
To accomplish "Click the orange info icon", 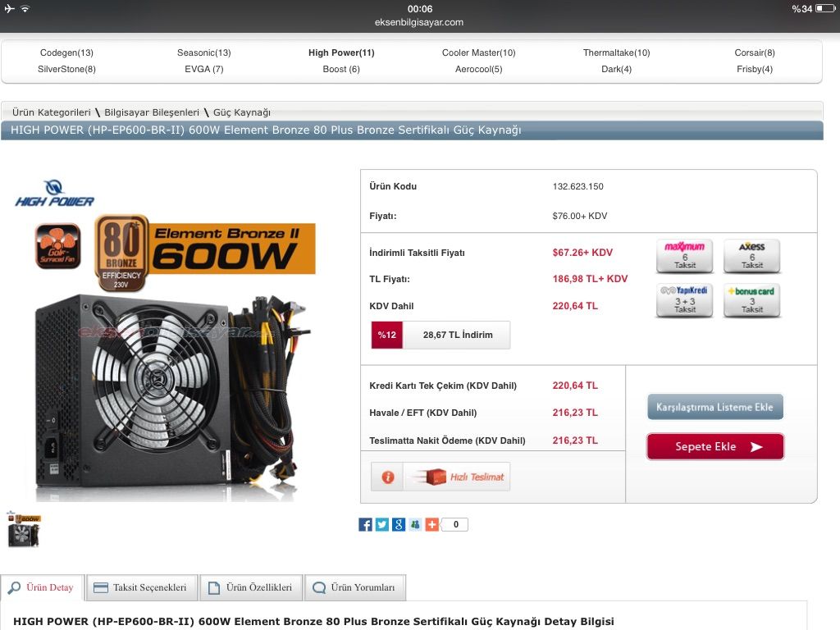I will click(x=388, y=477).
